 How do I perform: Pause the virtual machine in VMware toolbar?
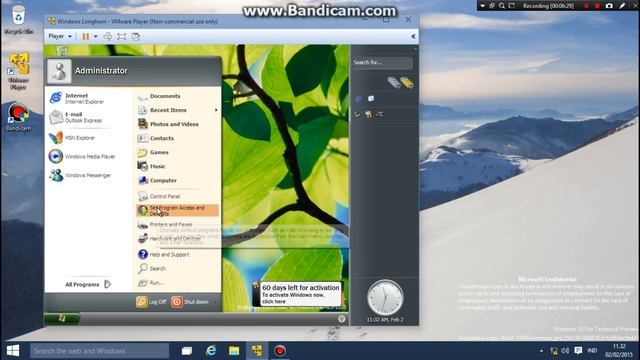pos(86,36)
